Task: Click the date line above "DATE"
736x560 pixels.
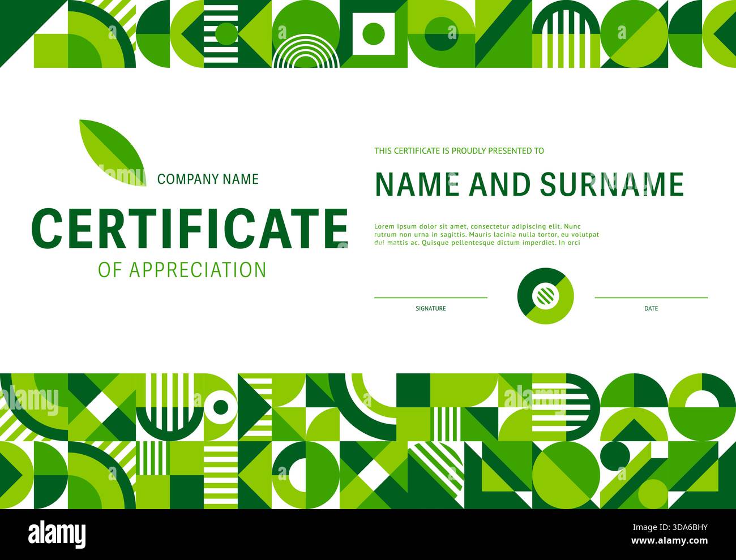Action: pos(651,298)
